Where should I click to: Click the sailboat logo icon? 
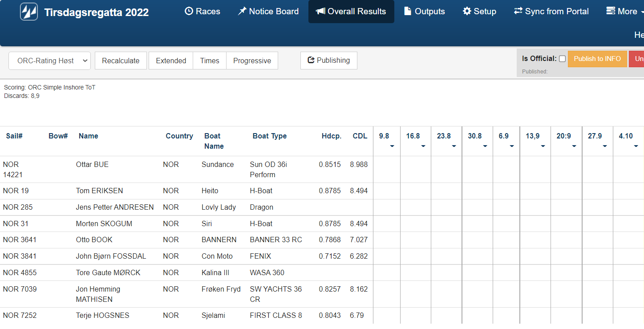(29, 12)
